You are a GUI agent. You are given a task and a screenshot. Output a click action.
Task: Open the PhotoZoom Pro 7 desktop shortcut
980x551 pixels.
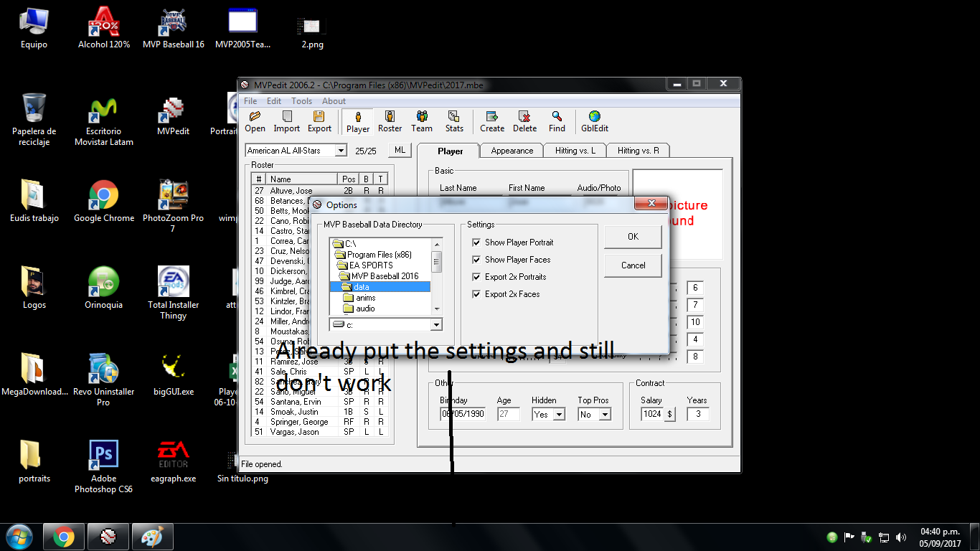173,206
